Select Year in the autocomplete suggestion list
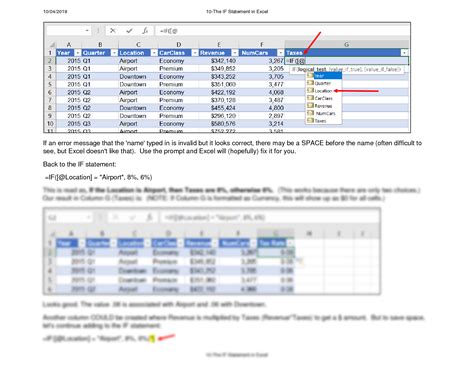Viewport: 474px width, 366px height. (324, 76)
